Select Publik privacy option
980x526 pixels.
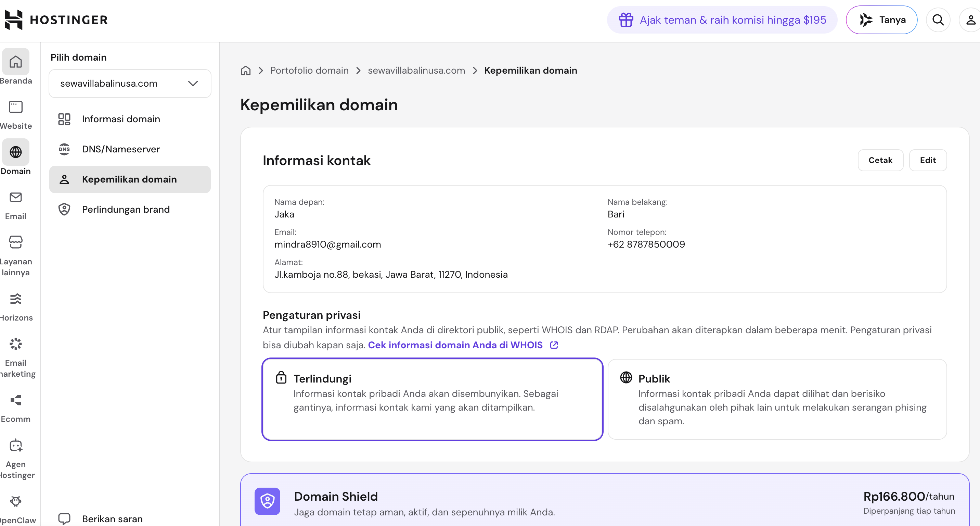click(777, 399)
